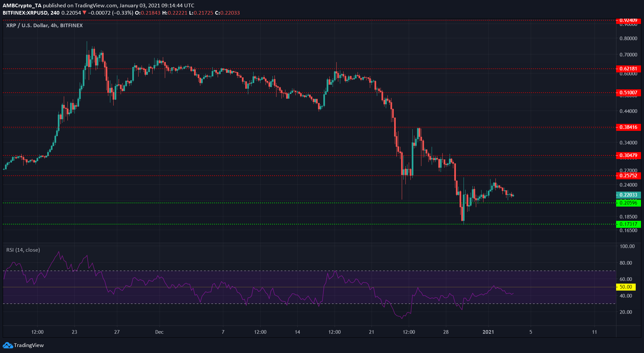This screenshot has width=644, height=353.
Task: Click the RSI 40.00 scale value
Action: click(626, 296)
